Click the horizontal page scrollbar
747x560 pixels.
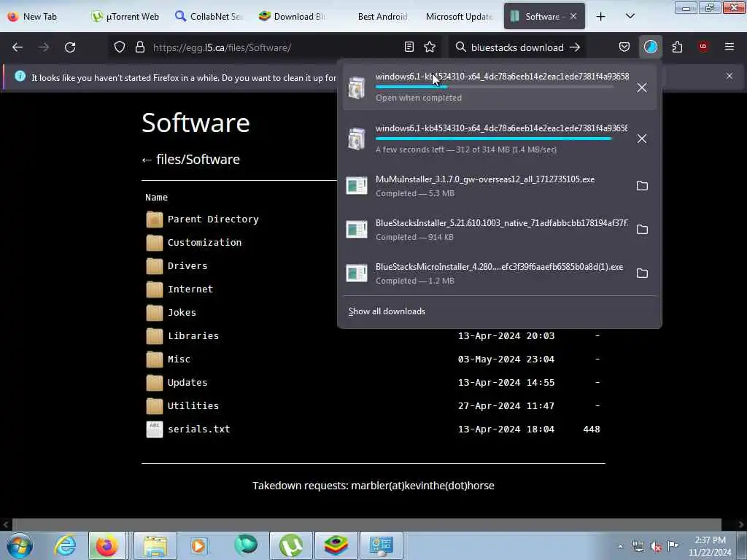tap(367, 524)
